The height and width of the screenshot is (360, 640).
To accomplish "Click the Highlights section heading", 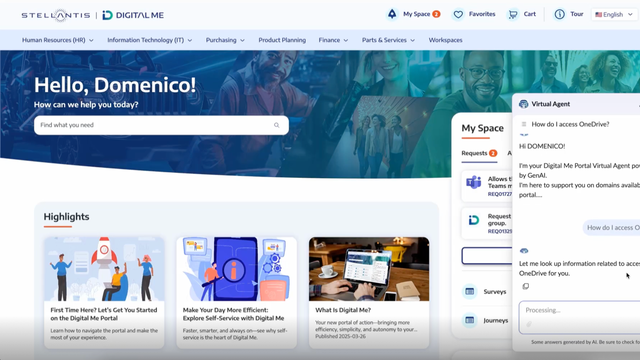I will tap(67, 217).
